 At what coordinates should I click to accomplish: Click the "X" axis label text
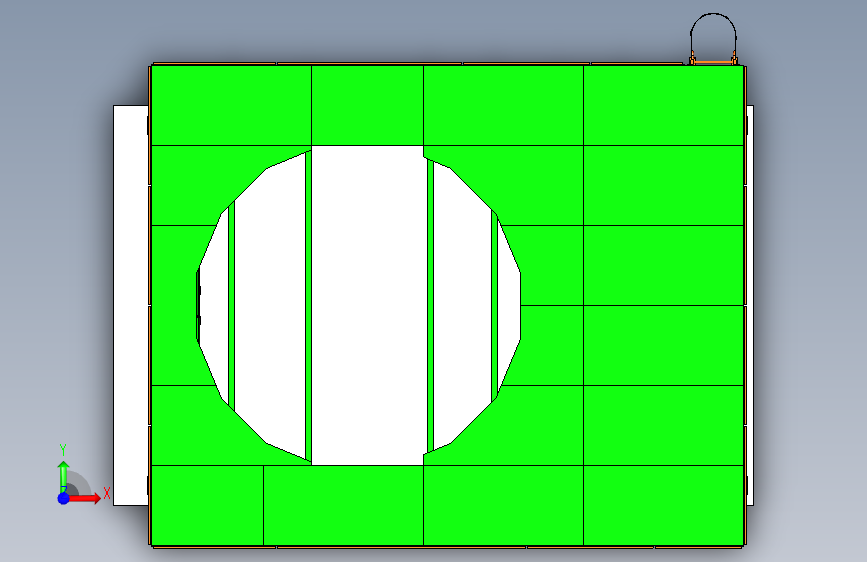tap(107, 493)
